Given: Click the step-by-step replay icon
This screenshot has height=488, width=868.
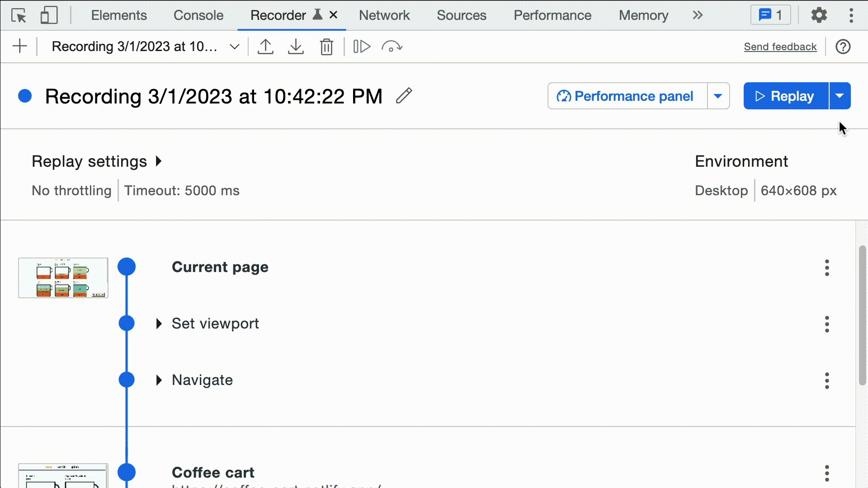Looking at the screenshot, I should pyautogui.click(x=362, y=47).
